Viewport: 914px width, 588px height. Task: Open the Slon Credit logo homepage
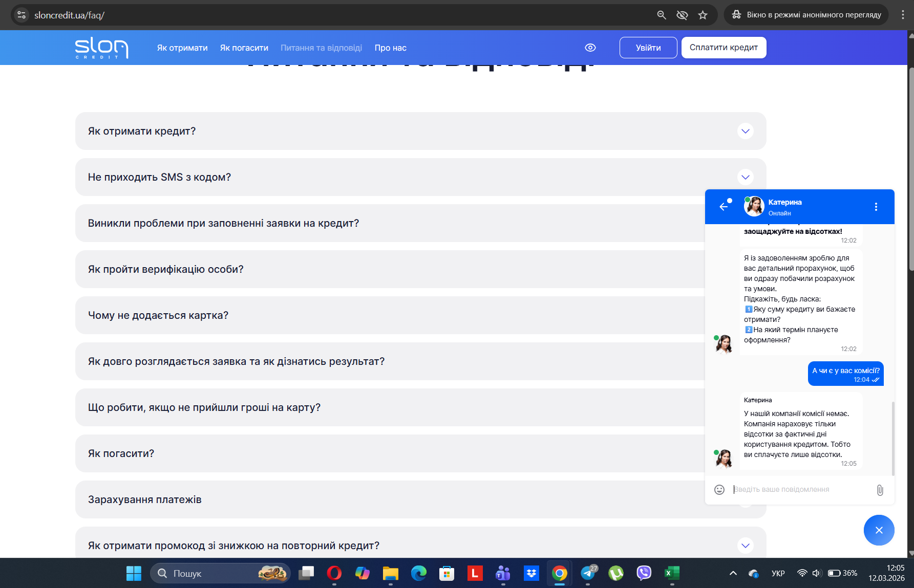pyautogui.click(x=101, y=48)
